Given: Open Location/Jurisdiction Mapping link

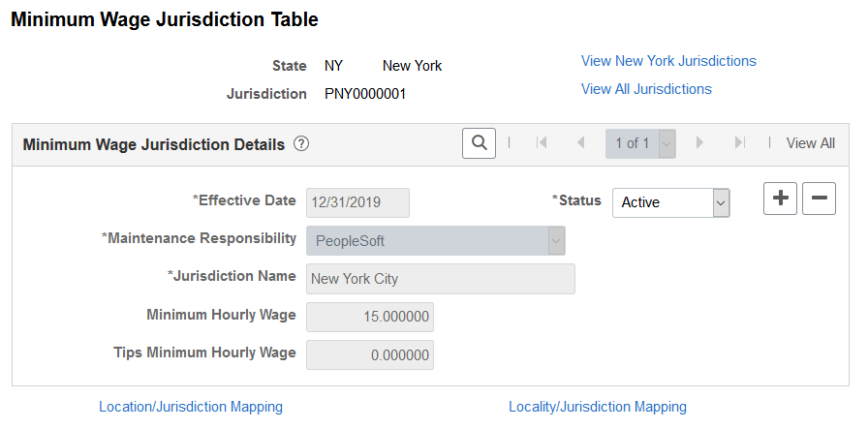Looking at the screenshot, I should 191,407.
